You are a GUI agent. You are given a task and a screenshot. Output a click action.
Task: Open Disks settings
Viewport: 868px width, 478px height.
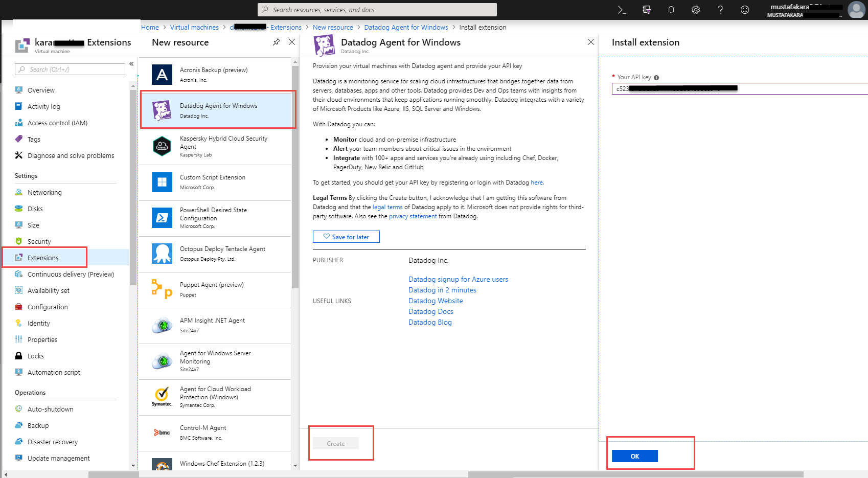point(35,209)
